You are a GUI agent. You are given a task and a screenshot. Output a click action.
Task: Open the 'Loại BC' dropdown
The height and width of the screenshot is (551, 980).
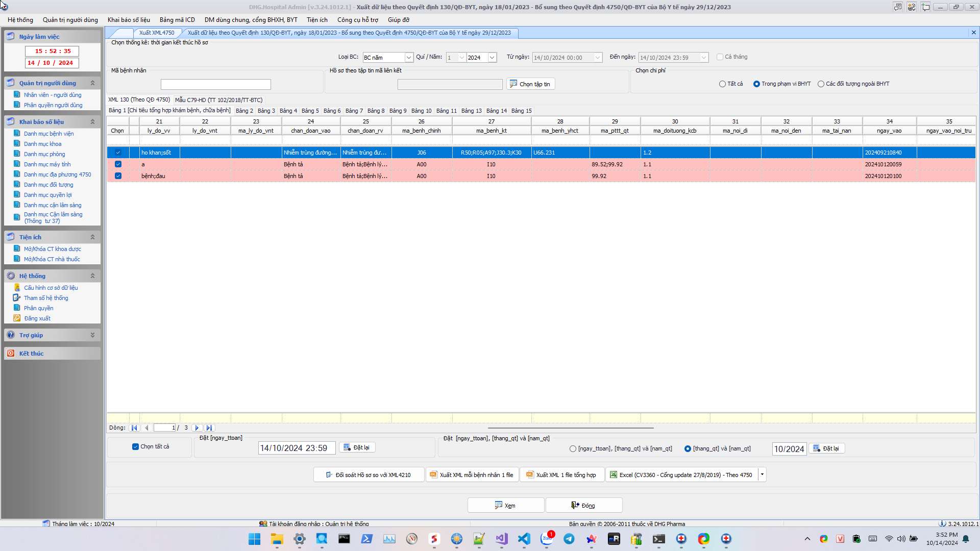(x=408, y=58)
